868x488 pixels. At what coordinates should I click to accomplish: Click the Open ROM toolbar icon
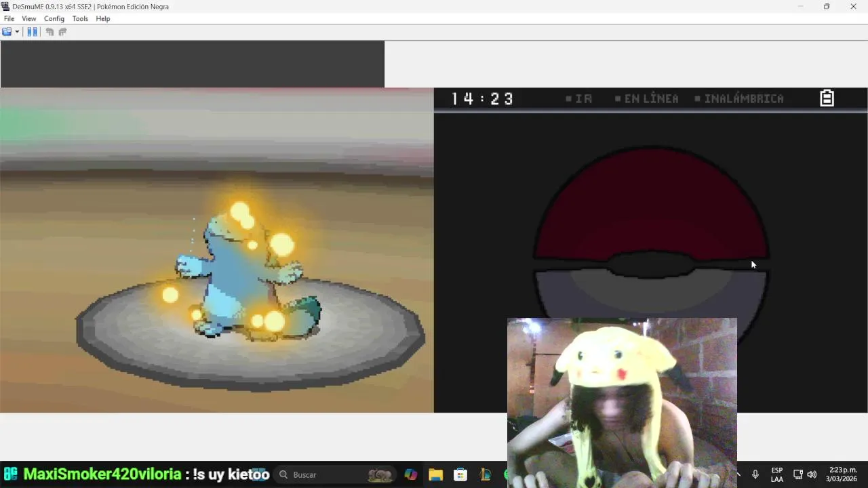(7, 32)
